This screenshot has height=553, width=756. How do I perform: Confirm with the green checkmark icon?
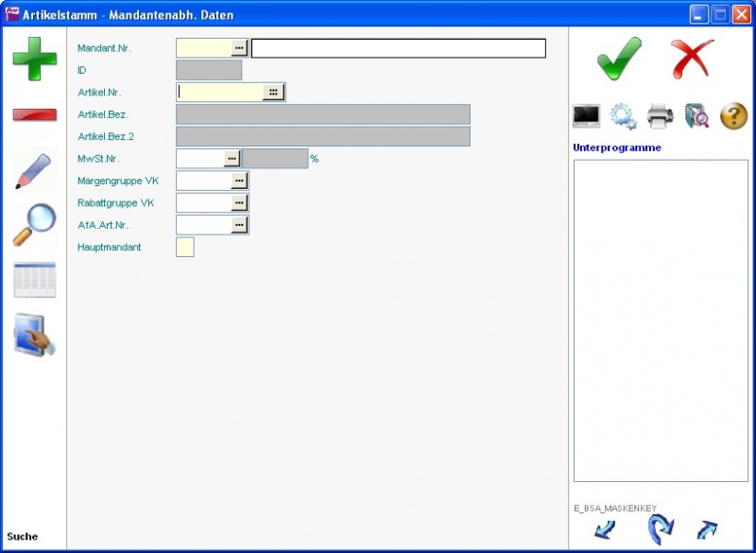point(619,59)
